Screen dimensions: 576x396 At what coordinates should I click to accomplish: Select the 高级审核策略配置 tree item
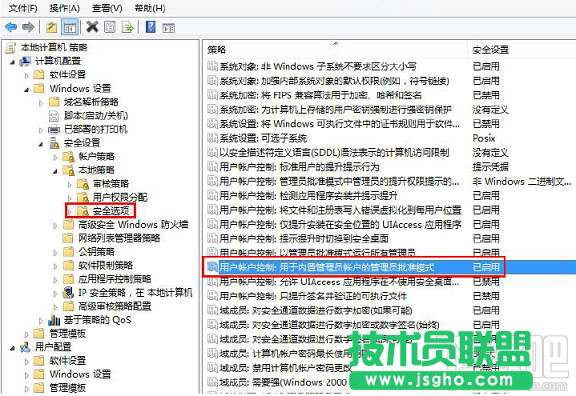[x=115, y=306]
